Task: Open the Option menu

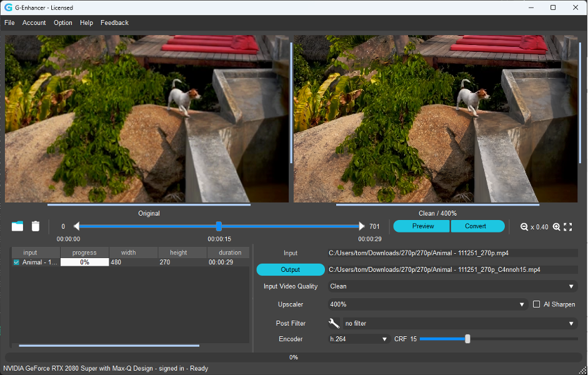Action: [x=62, y=22]
